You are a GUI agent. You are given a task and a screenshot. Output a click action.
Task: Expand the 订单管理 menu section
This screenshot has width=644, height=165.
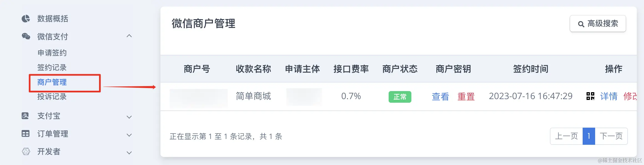(129, 135)
